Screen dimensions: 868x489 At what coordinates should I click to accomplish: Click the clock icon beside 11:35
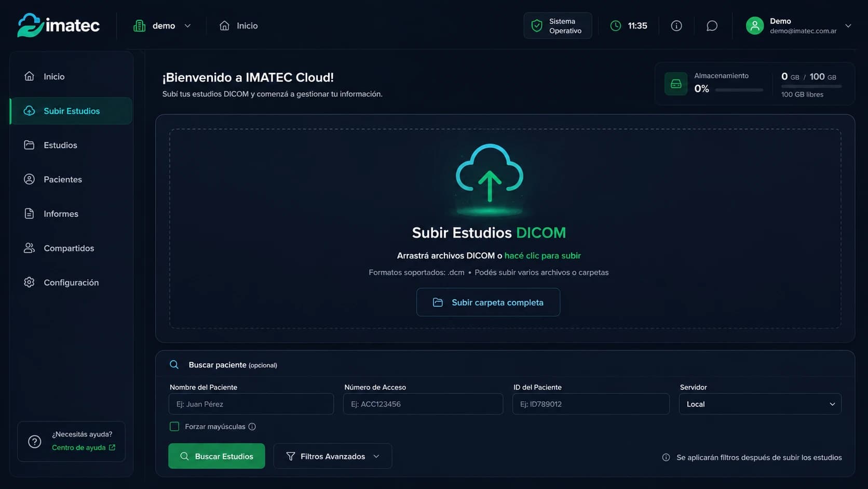[x=616, y=25]
